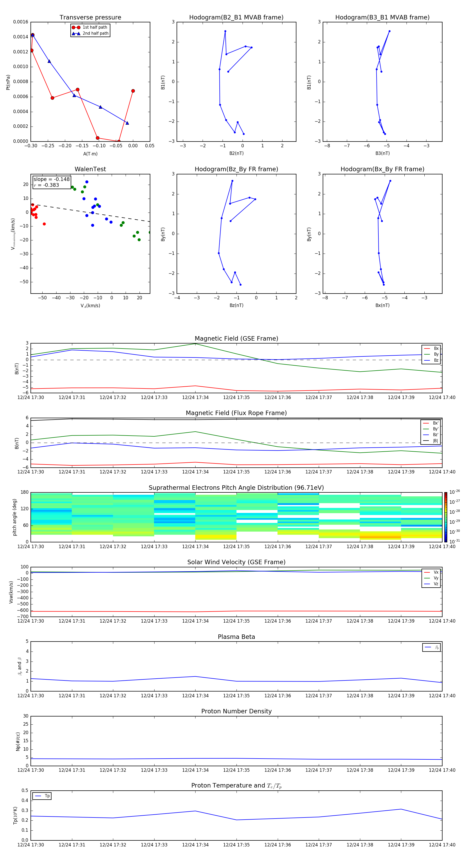Click 'Vy' entry in velocity legend
The image size is (473, 868).
[431, 578]
